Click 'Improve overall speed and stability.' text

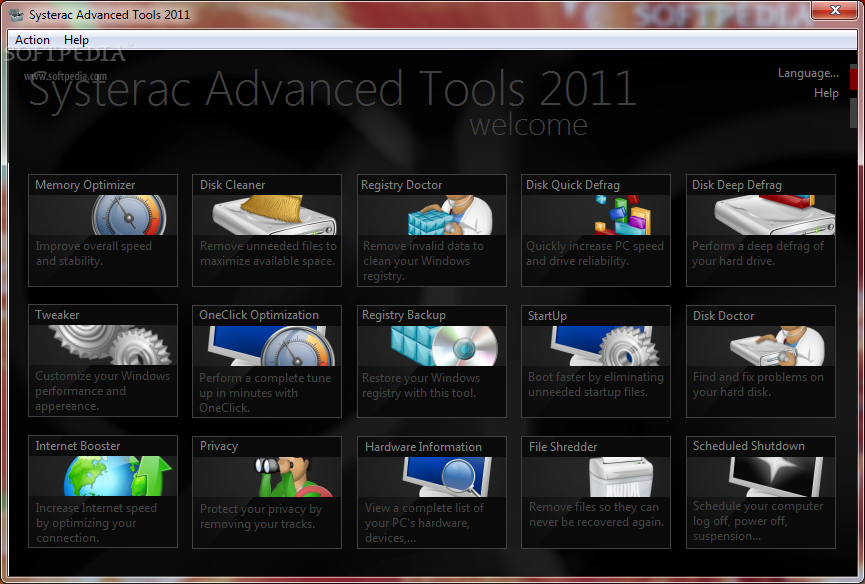94,254
